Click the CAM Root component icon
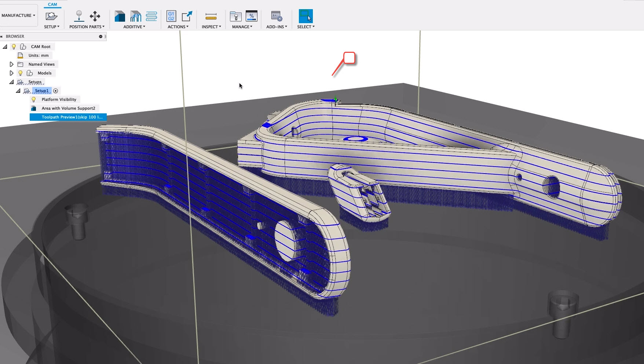The image size is (644, 364). pos(23,47)
